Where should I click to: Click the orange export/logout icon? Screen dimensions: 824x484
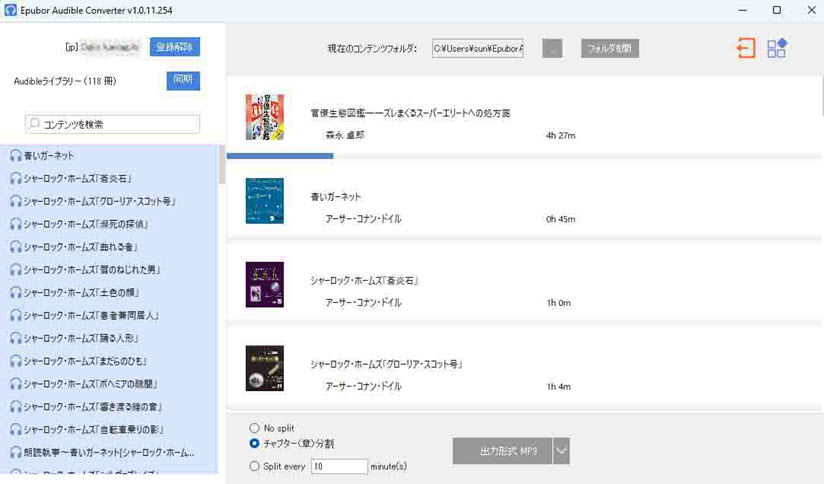[x=745, y=48]
